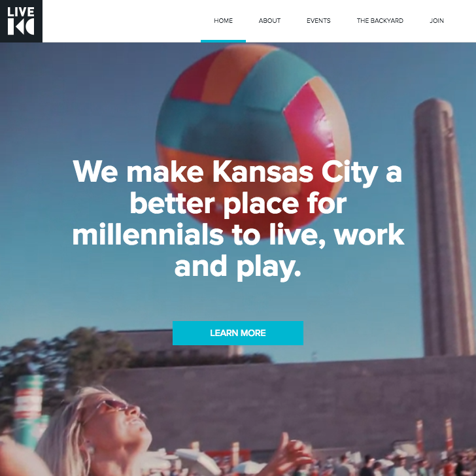Viewport: 476px width, 476px height.
Task: Open the EVENTS menu item
Action: click(318, 21)
